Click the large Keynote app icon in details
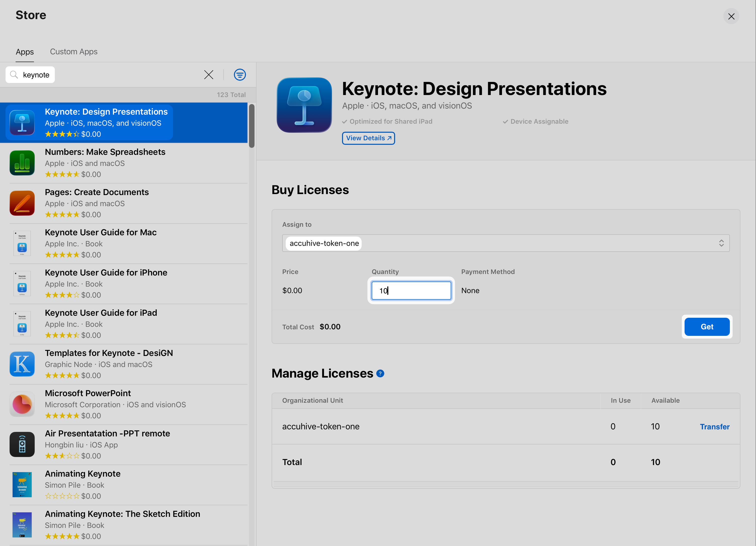This screenshot has width=756, height=546. pyautogui.click(x=304, y=105)
